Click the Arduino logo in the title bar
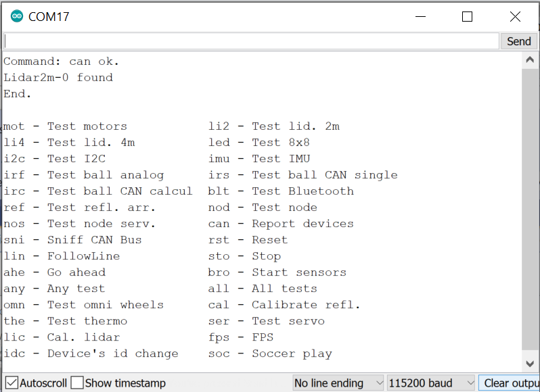540x392 pixels. click(x=16, y=17)
